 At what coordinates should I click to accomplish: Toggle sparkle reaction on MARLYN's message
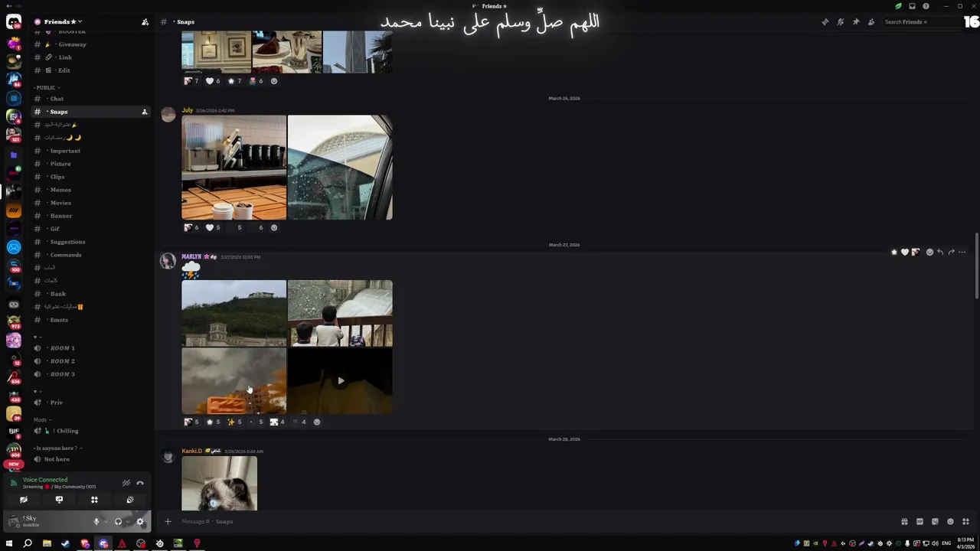[x=234, y=422]
